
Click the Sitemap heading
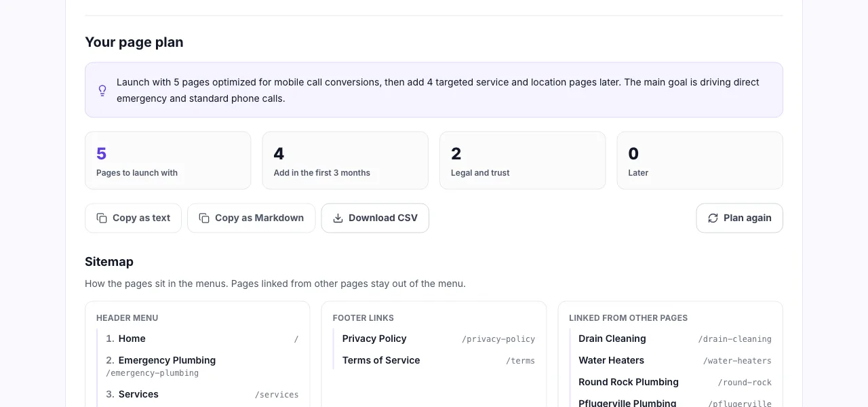pyautogui.click(x=109, y=262)
